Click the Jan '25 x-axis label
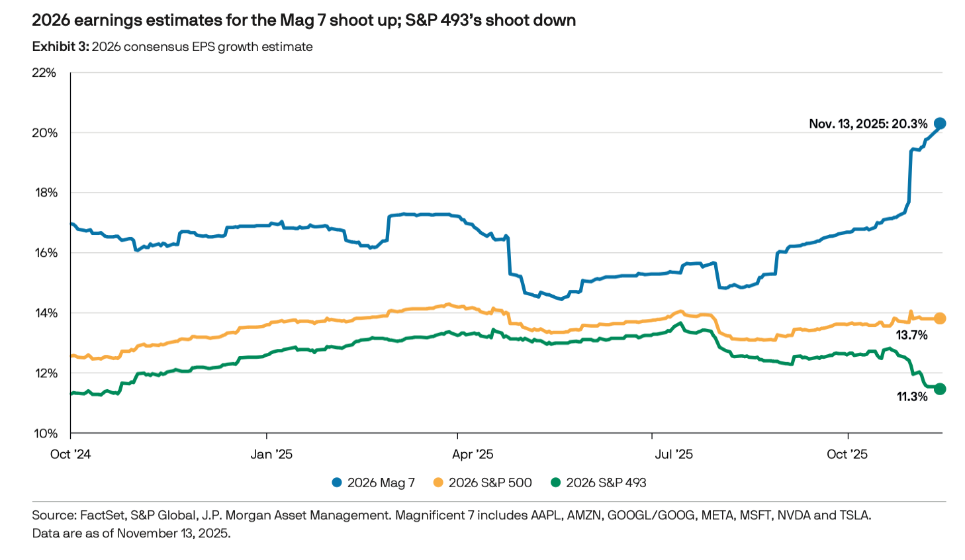The height and width of the screenshot is (560, 965). [271, 454]
